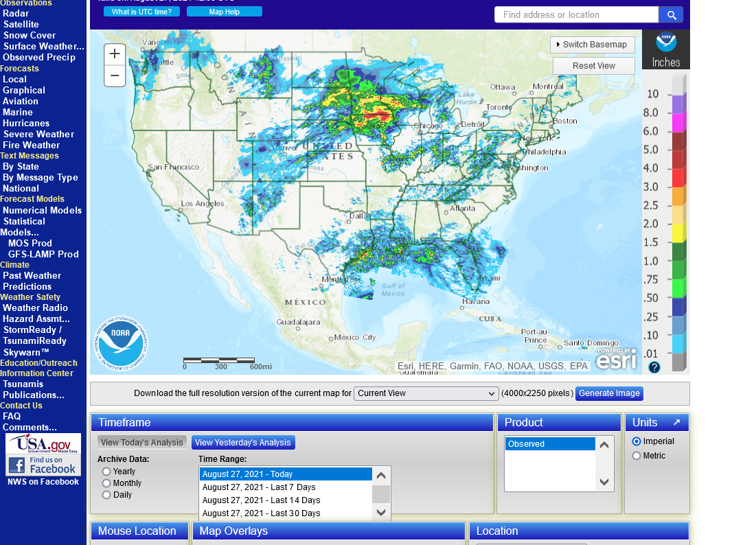
Task: Zoom out on the precipitation map
Action: click(115, 76)
